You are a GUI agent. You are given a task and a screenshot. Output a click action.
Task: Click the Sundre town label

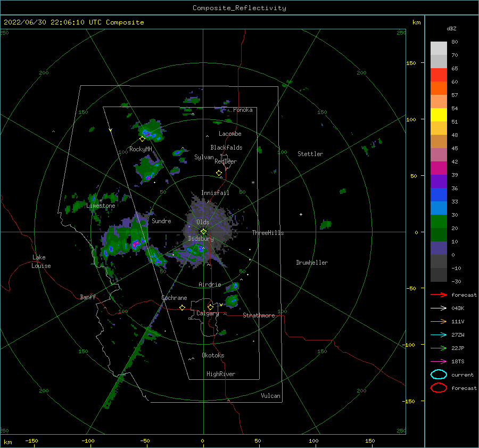tap(161, 221)
